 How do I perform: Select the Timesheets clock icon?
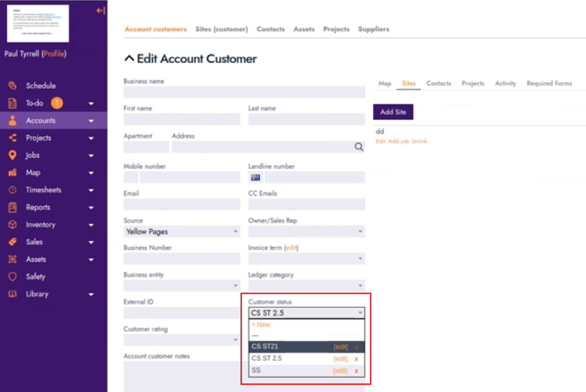click(x=13, y=190)
